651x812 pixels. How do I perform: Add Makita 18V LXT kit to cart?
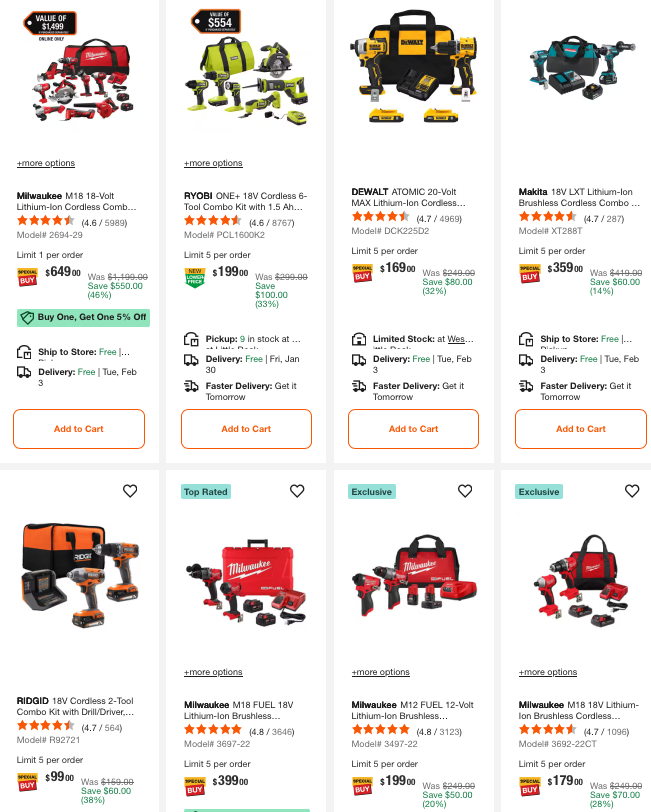pos(581,429)
